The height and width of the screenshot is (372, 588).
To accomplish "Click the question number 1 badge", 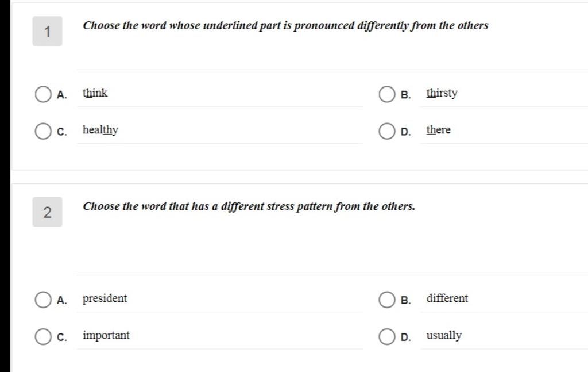I will click(47, 31).
